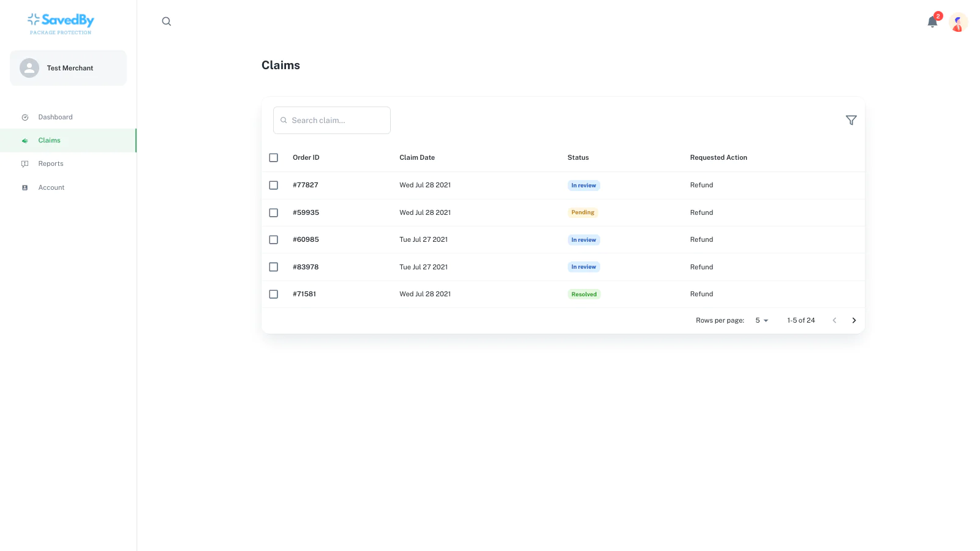980x551 pixels.
Task: Click Refund action for order #71581
Action: pos(701,294)
